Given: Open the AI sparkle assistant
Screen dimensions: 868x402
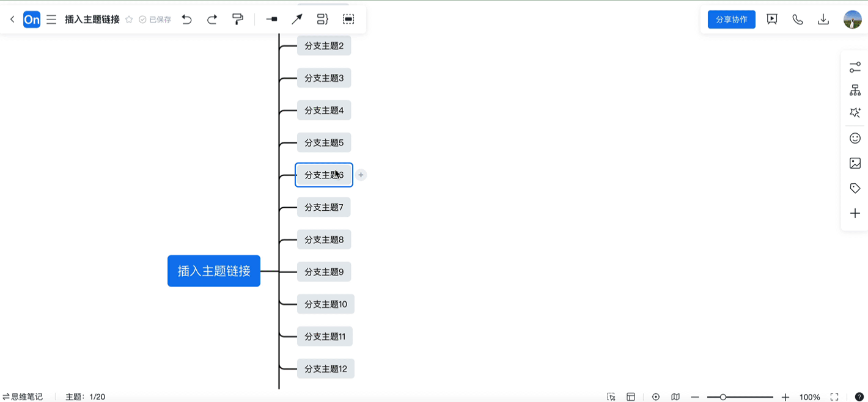Looking at the screenshot, I should point(855,113).
